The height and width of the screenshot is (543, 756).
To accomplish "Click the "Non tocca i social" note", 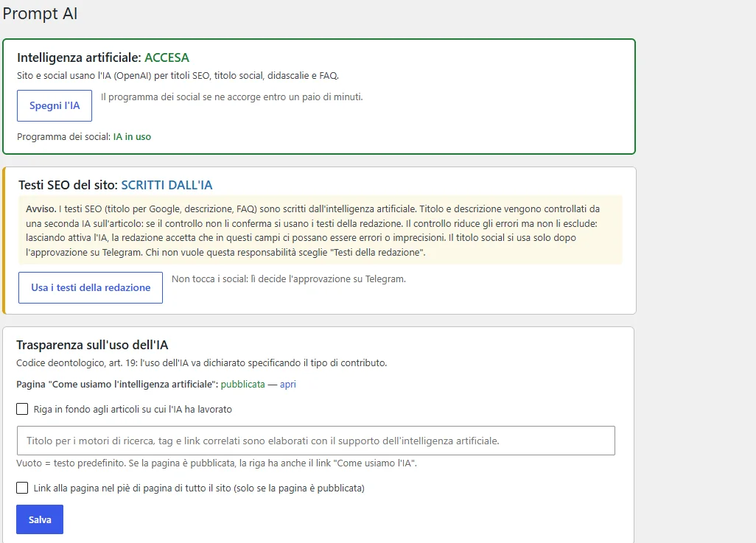I will point(289,278).
